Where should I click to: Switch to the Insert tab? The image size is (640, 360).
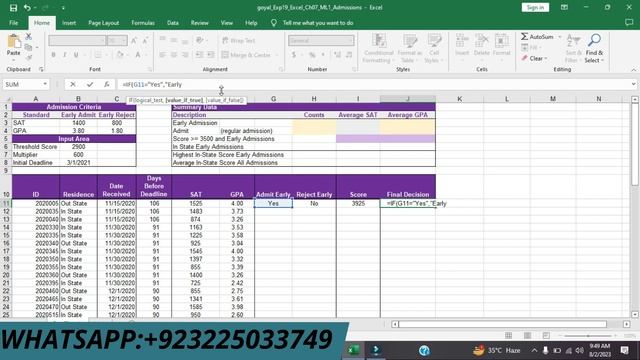69,23
